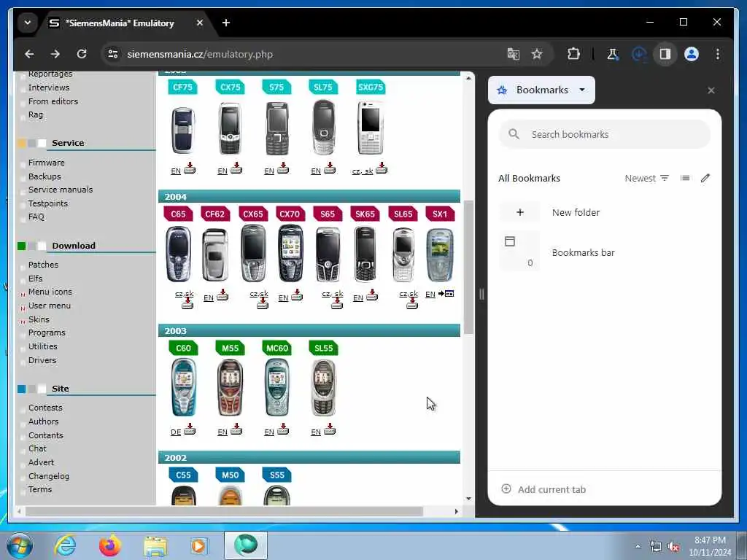The image size is (747, 560).
Task: Toggle the side panel button
Action: [x=665, y=54]
